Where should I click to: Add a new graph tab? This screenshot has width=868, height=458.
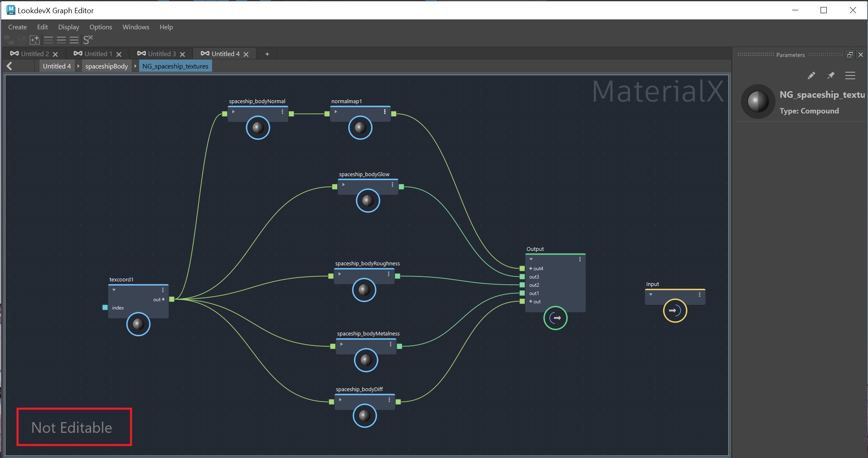point(267,54)
